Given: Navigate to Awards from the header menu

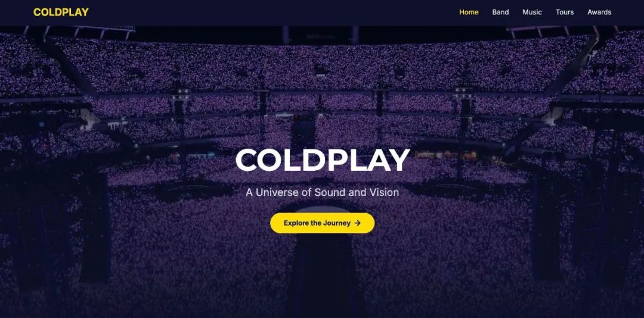Looking at the screenshot, I should pyautogui.click(x=599, y=13).
